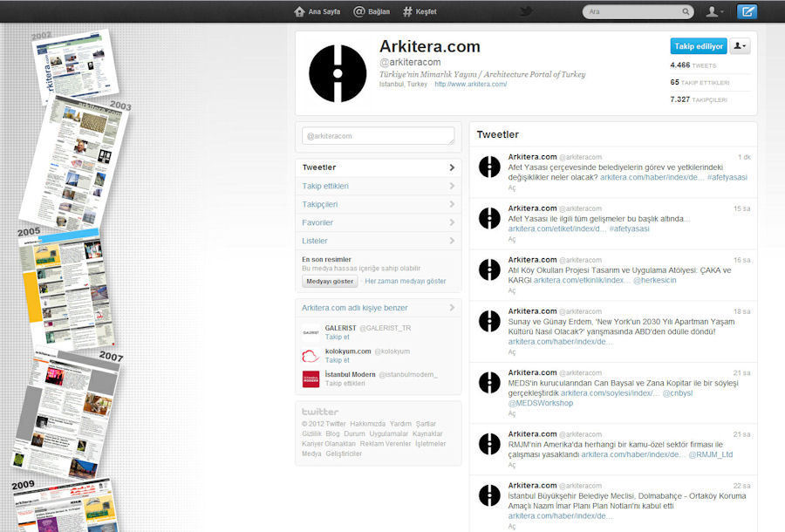
Task: Click the Arkitera.com profile name heading
Action: coord(430,46)
